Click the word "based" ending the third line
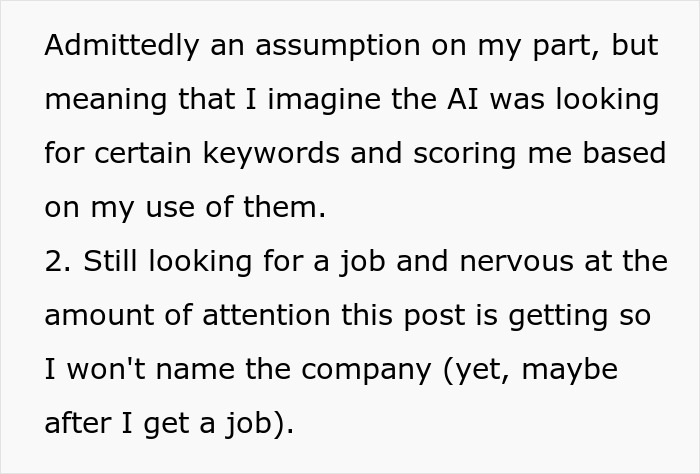The width and height of the screenshot is (700, 474). pyautogui.click(x=626, y=154)
